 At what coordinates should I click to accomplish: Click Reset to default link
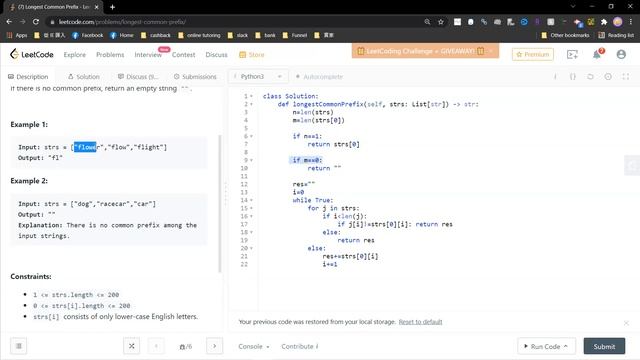(x=420, y=322)
